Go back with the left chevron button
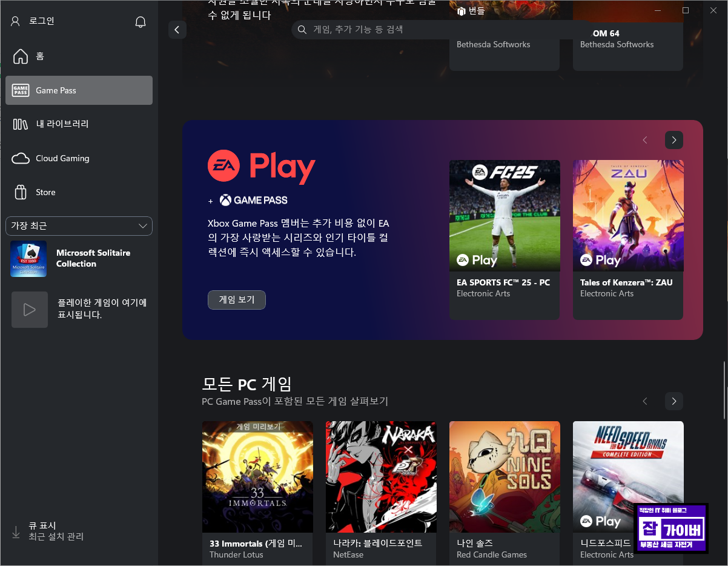The height and width of the screenshot is (566, 728). (x=177, y=29)
